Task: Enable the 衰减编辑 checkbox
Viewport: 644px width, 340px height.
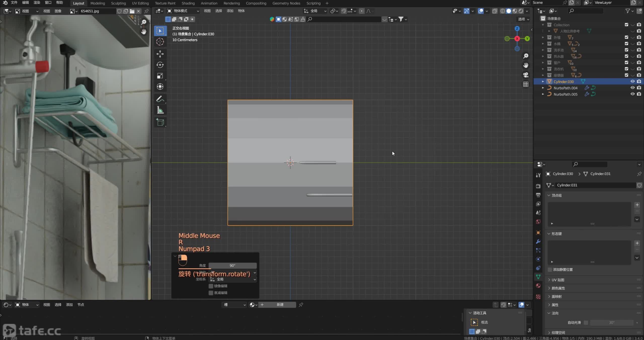Action: 211,293
